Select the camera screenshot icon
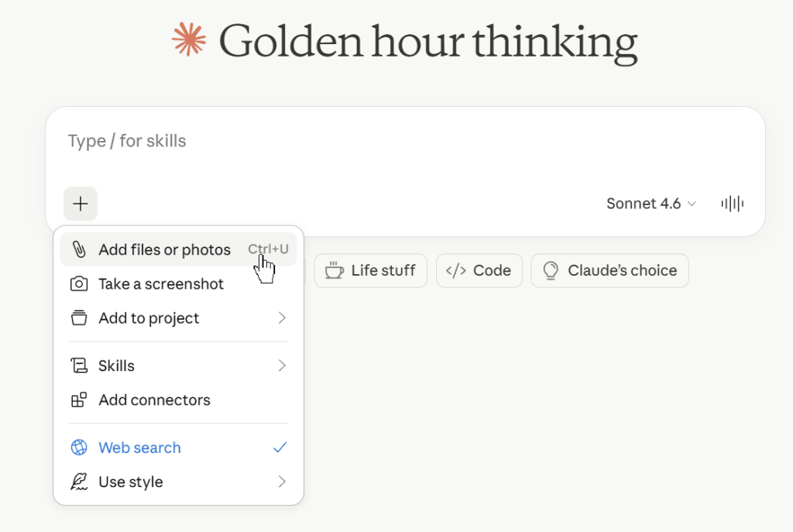Screen dimensions: 793x532 (80, 283)
